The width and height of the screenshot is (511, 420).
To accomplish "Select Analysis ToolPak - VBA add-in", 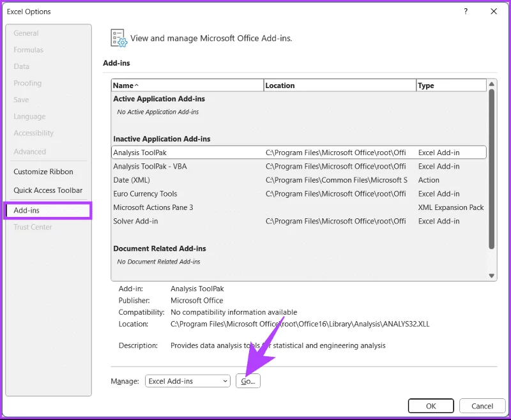I will (x=299, y=167).
